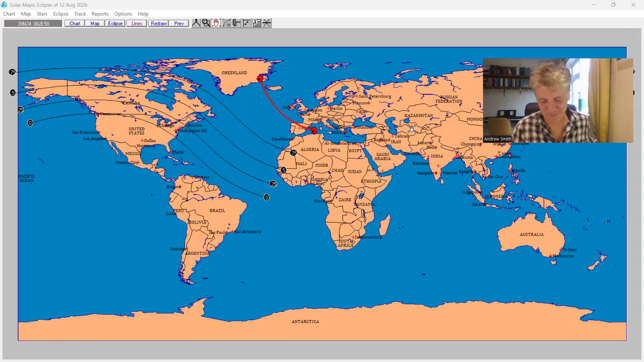The image size is (644, 362).
Task: Click the Andrew Smith webcam thumbnail
Action: coord(558,101)
